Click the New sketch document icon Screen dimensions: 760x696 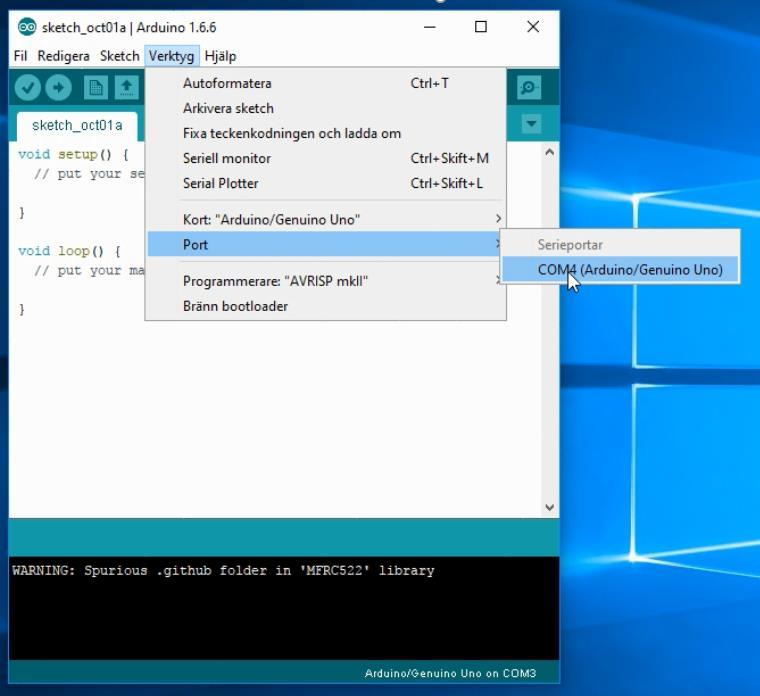(95, 88)
